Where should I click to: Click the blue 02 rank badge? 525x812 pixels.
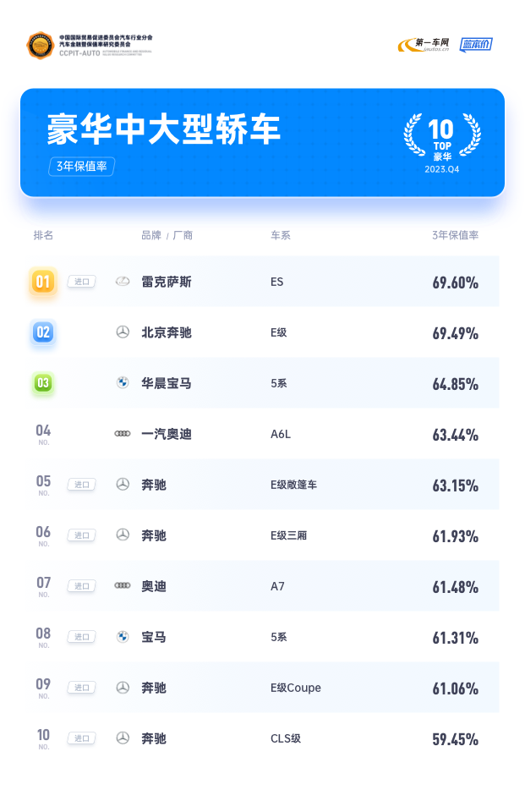(x=43, y=332)
